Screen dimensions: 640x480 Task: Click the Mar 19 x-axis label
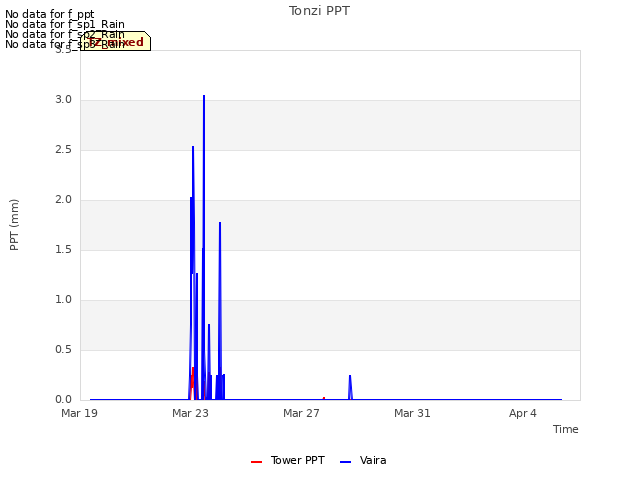(x=80, y=413)
